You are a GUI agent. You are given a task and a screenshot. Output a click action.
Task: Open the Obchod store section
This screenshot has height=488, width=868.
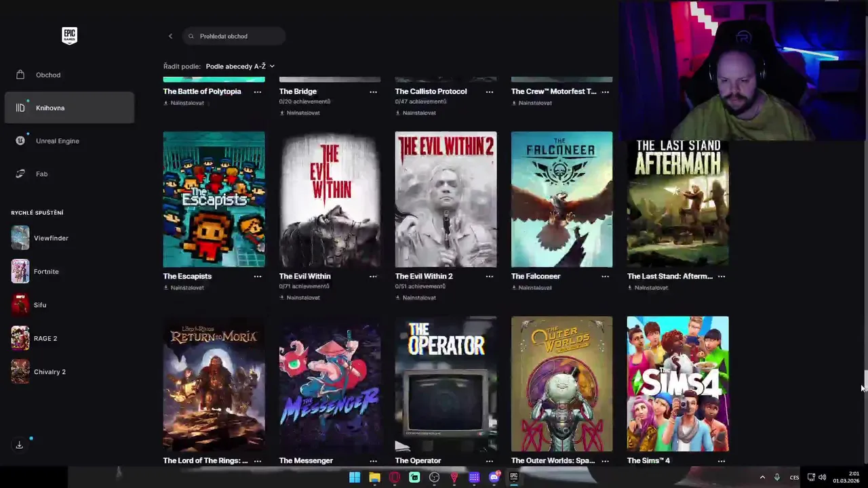coord(69,75)
